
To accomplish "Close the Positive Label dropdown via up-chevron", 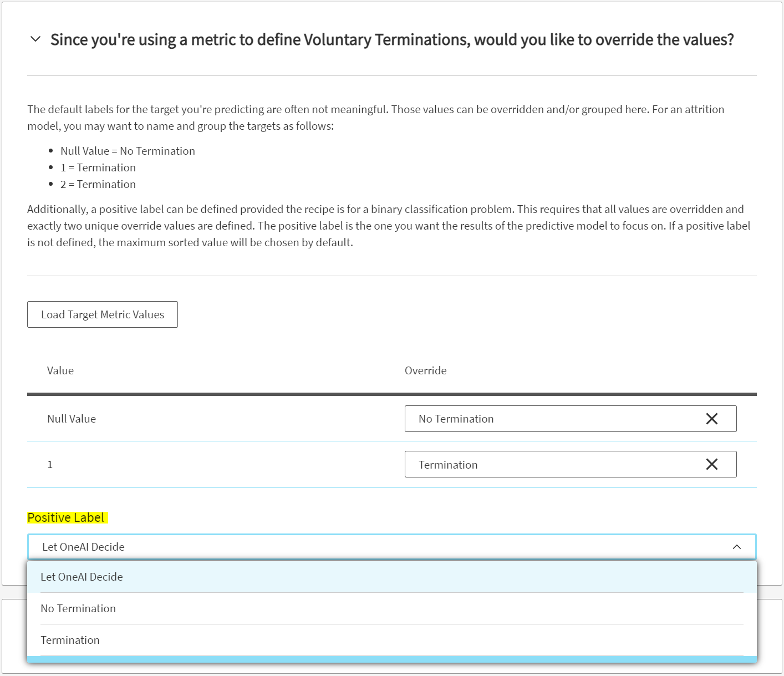I will 736,547.
